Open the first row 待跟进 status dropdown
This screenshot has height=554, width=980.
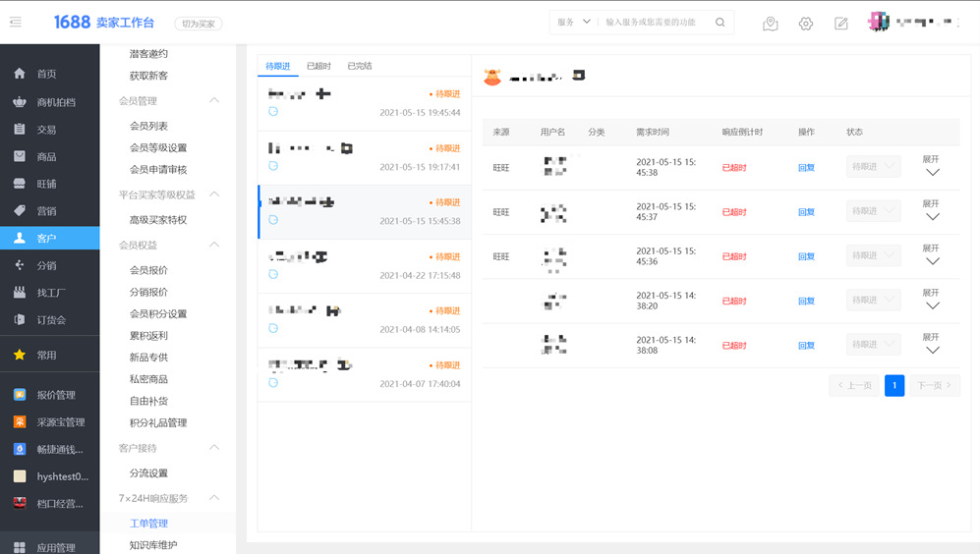pyautogui.click(x=873, y=167)
